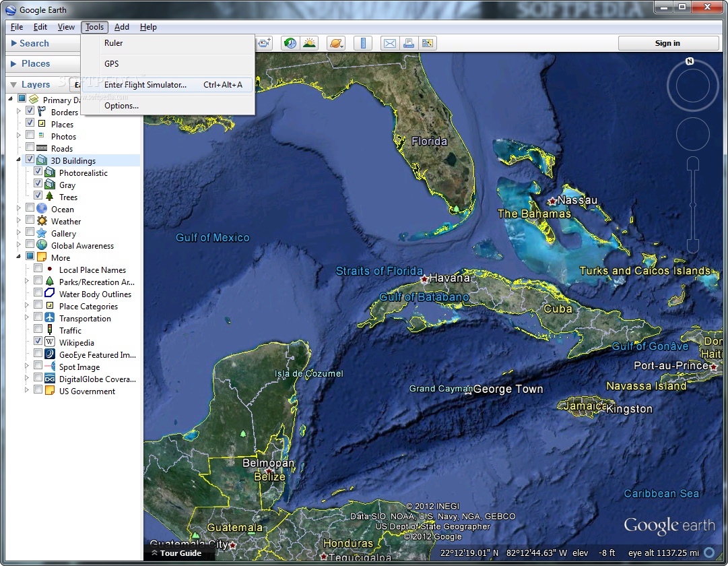Collapse the 3D Buildings tree node
Viewport: 728px width, 566px height.
[x=19, y=160]
